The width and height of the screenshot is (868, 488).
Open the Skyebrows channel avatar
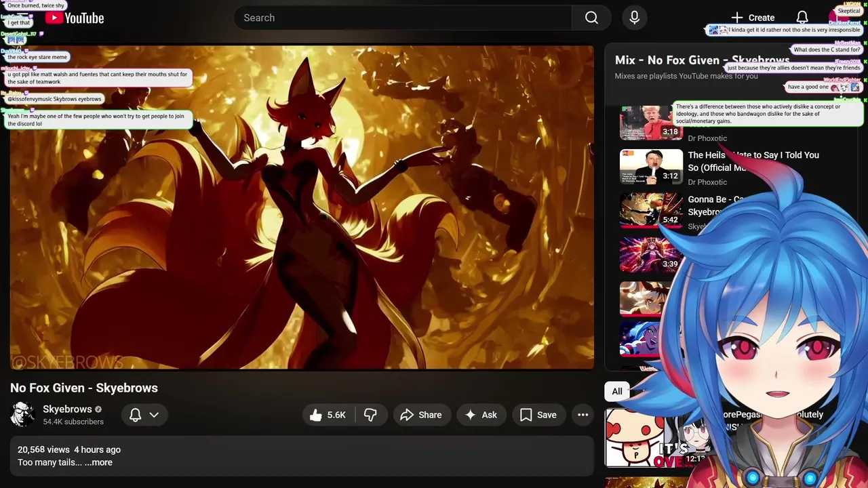[22, 414]
